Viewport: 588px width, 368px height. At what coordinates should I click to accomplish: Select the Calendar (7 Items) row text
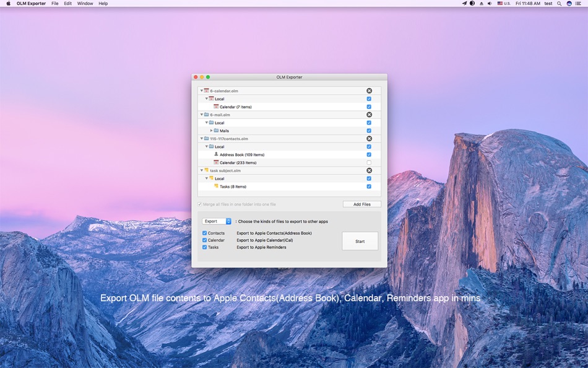235,107
